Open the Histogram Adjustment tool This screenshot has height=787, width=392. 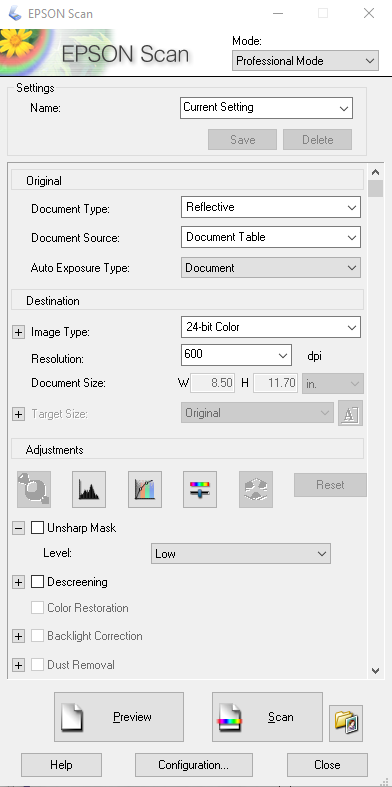89,489
